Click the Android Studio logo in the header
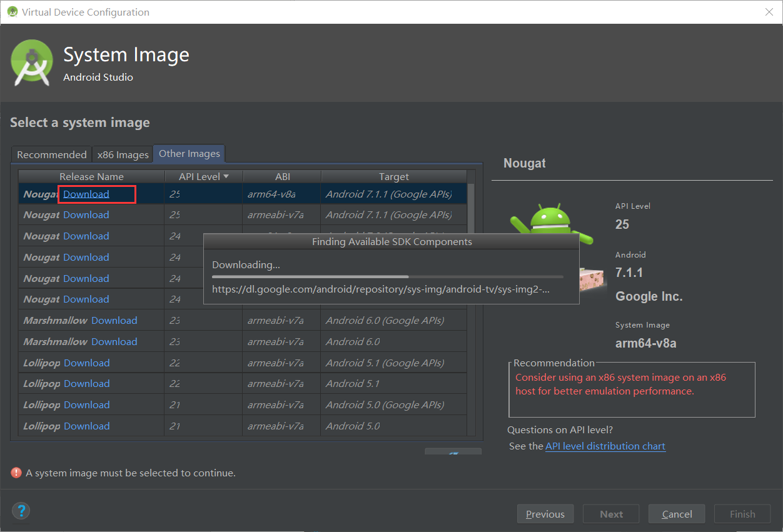 coord(32,63)
